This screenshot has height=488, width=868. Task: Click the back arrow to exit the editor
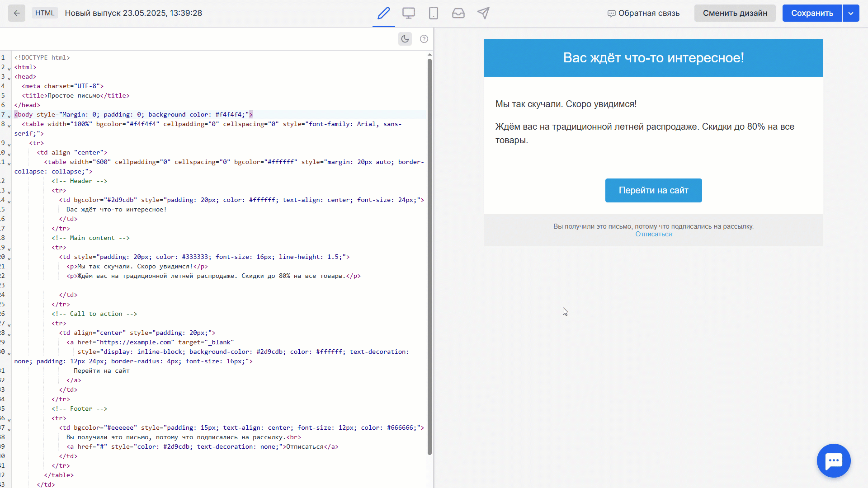(17, 13)
